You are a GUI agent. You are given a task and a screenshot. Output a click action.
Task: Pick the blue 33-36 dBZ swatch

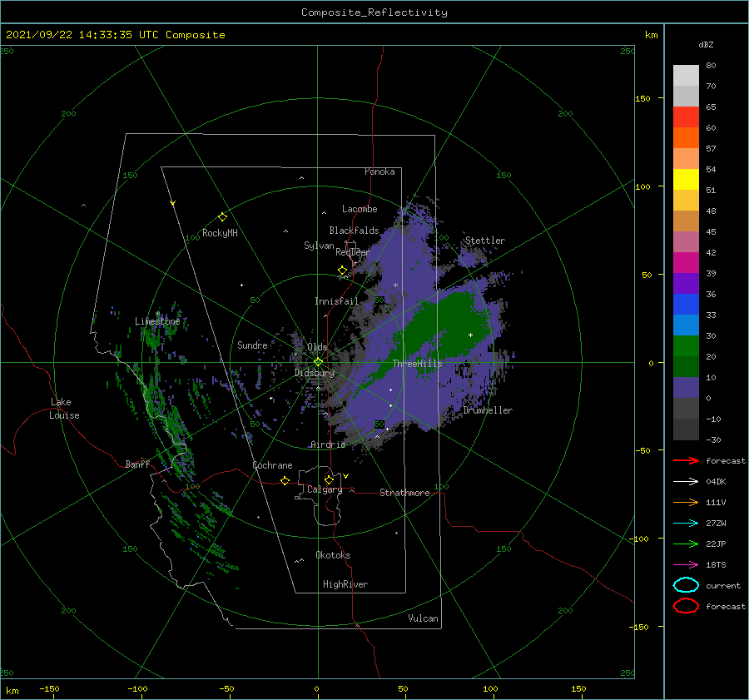click(686, 305)
